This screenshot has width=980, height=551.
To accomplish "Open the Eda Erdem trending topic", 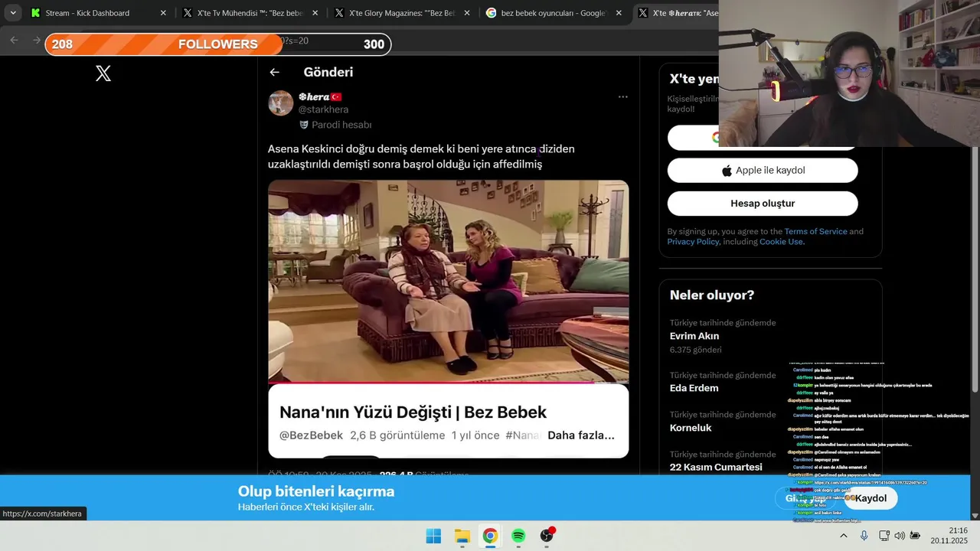I will pyautogui.click(x=694, y=388).
